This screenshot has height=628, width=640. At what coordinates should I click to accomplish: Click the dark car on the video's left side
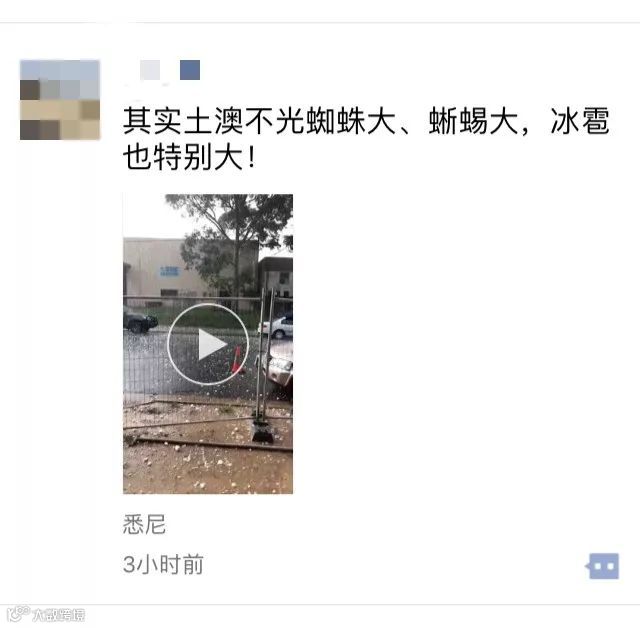[x=140, y=321]
